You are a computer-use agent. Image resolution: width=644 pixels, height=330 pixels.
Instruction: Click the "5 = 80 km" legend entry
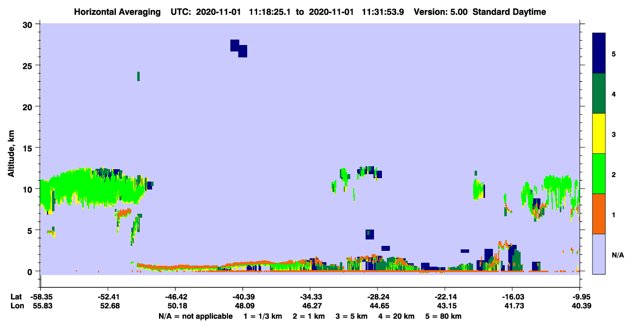point(444,316)
